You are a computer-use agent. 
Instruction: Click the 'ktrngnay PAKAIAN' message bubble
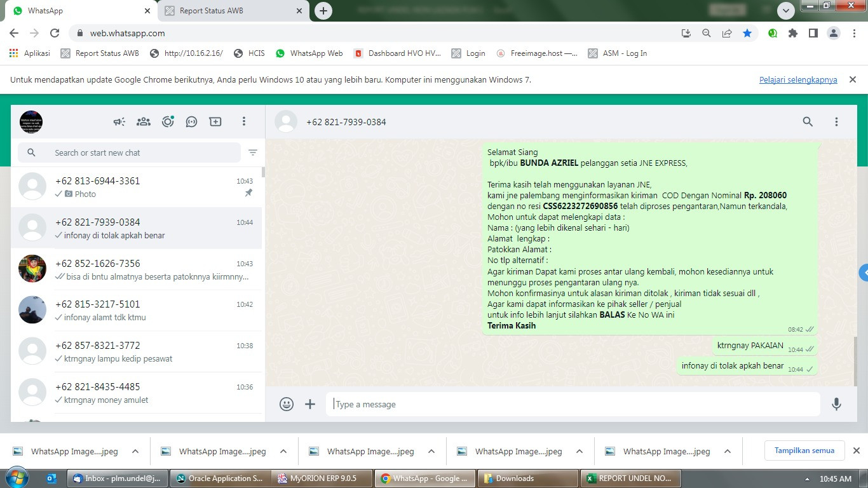pyautogui.click(x=764, y=346)
